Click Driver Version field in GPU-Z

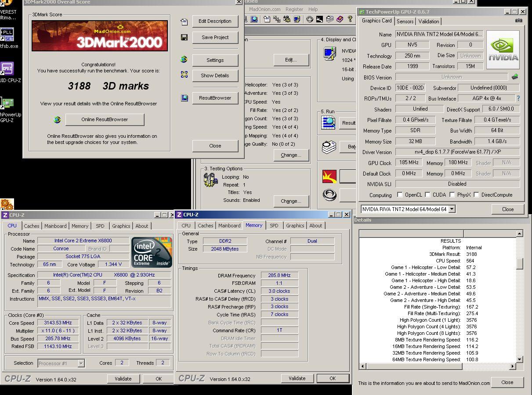(x=457, y=152)
